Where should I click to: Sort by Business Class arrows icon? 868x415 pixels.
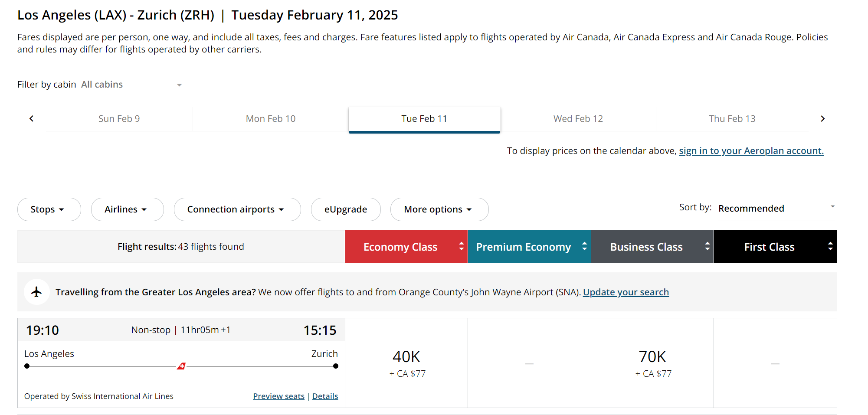coord(707,246)
